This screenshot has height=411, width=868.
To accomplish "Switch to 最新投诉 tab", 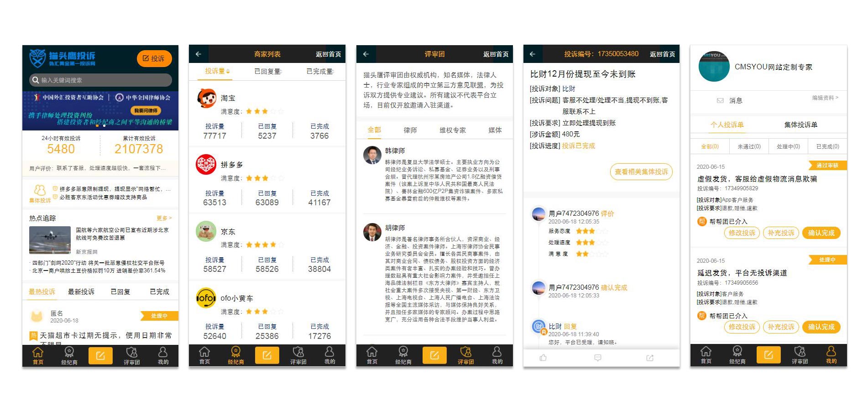I will click(81, 291).
